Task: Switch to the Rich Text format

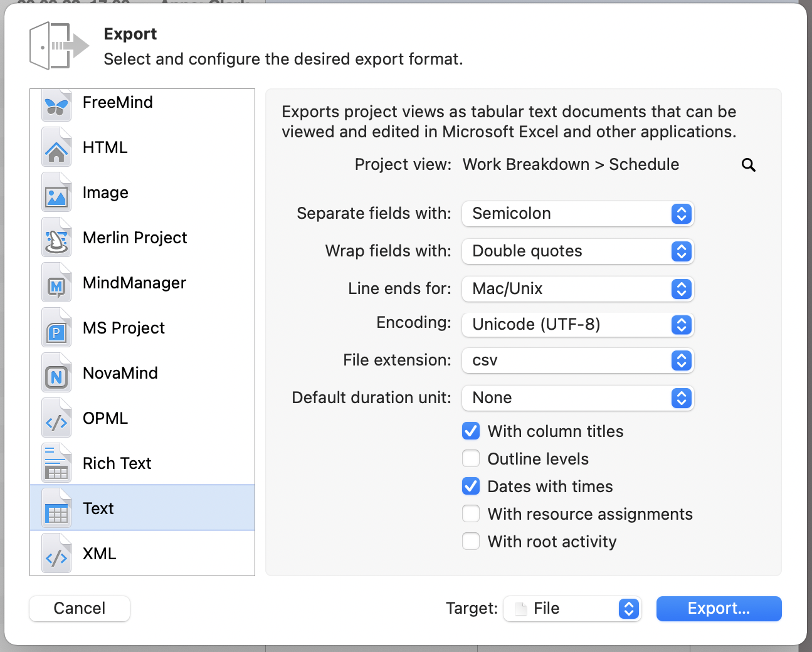Action: 117,463
